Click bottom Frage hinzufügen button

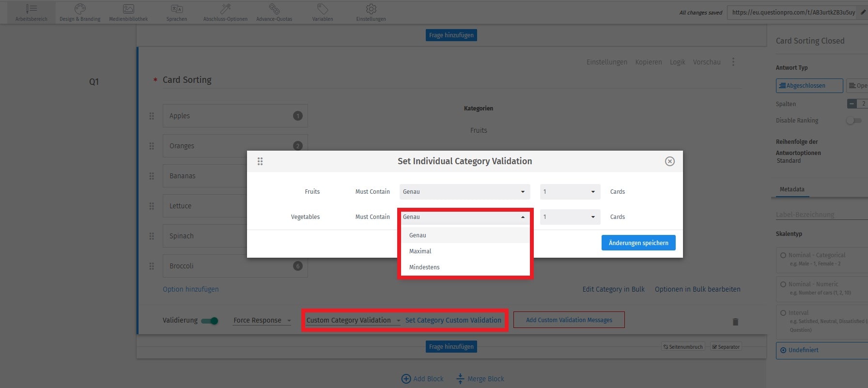(451, 346)
